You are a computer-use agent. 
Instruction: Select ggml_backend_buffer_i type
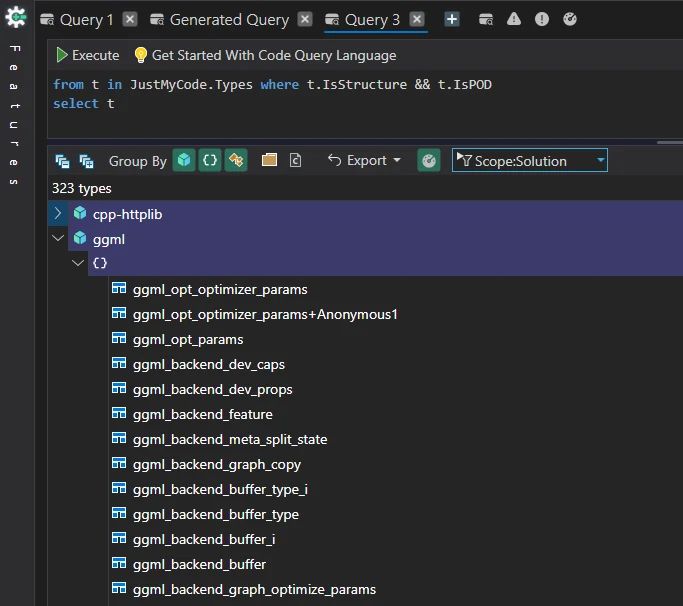click(204, 540)
